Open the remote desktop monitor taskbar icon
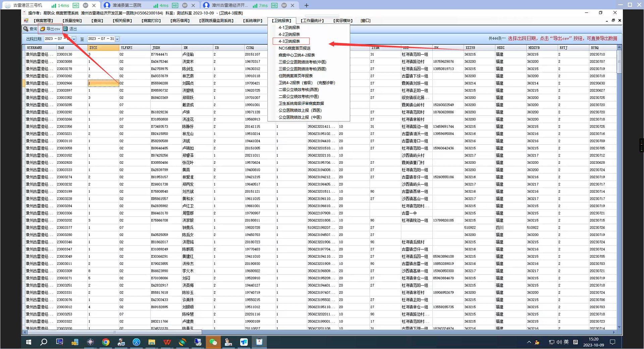Viewport: 644px width, 349px height. click(198, 342)
